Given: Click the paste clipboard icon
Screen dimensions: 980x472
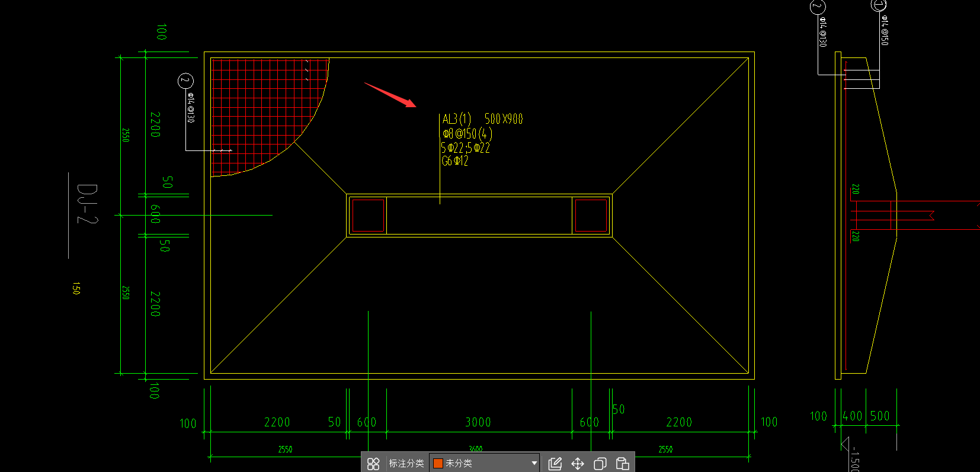Looking at the screenshot, I should tap(623, 464).
